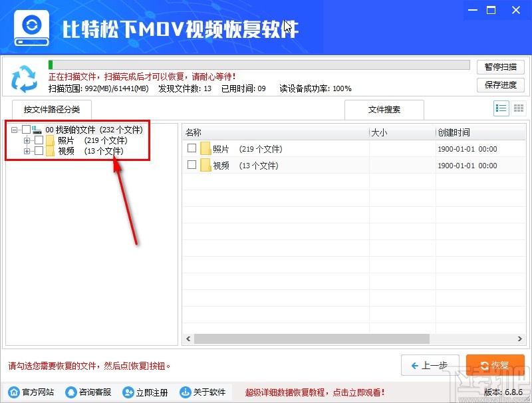Go back with 上一步 button
532x403 pixels.
point(430,365)
